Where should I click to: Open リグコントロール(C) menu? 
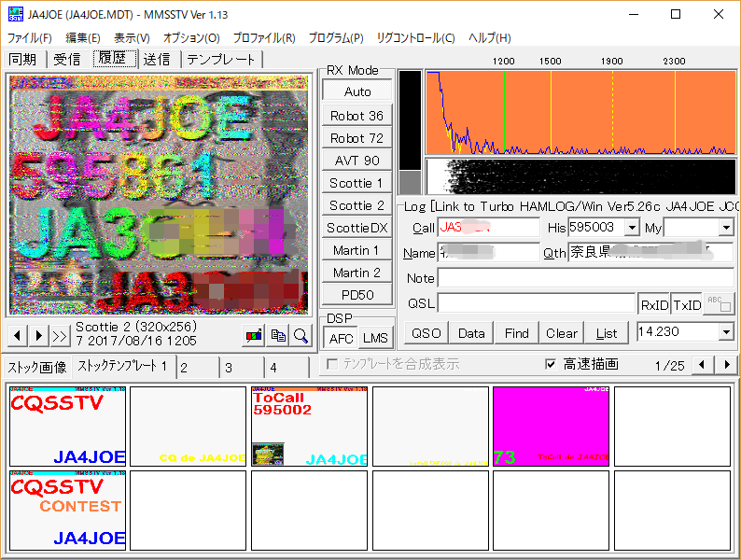(x=416, y=38)
